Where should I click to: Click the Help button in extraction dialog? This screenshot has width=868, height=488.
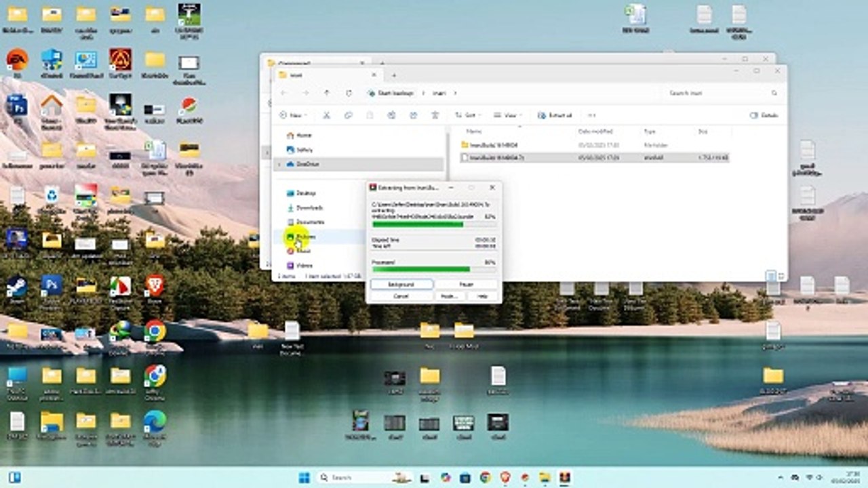482,296
